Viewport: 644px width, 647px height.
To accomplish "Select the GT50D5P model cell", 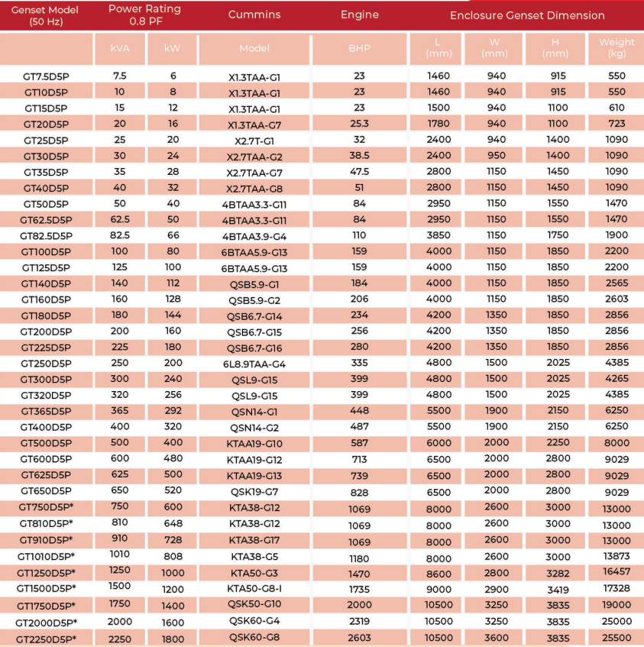I will click(46, 204).
